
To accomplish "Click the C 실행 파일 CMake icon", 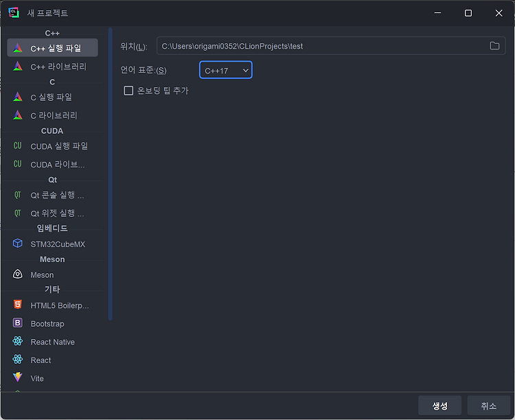I will point(18,97).
